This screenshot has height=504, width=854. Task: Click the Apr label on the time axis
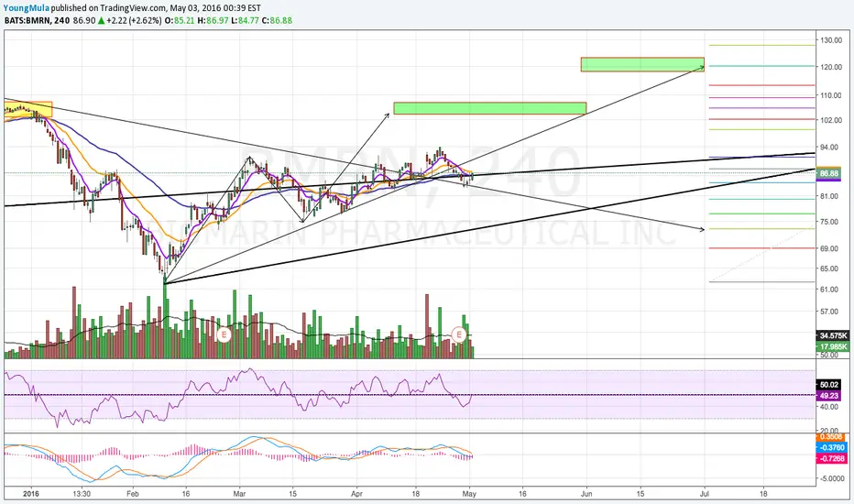pyautogui.click(x=356, y=494)
